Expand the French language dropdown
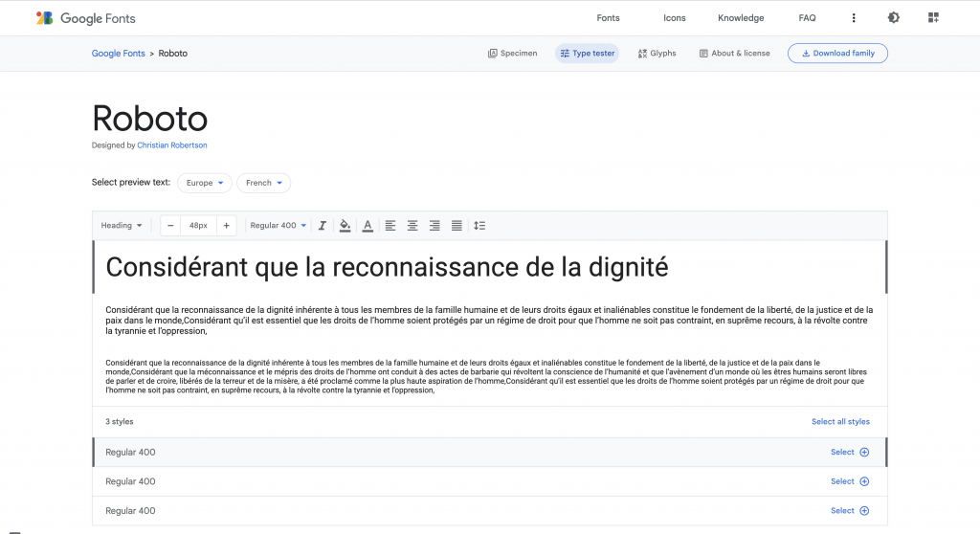This screenshot has width=980, height=534. (x=264, y=183)
